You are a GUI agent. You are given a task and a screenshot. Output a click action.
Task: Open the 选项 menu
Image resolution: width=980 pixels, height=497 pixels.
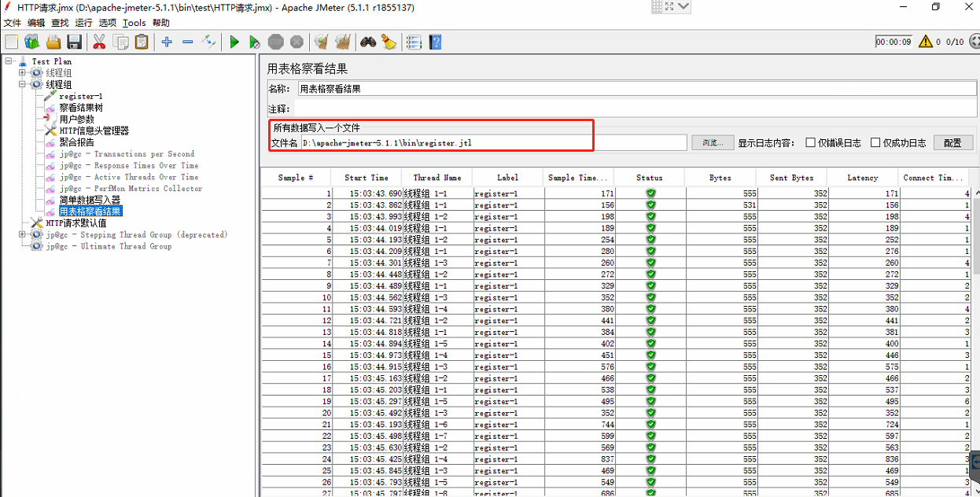click(108, 22)
